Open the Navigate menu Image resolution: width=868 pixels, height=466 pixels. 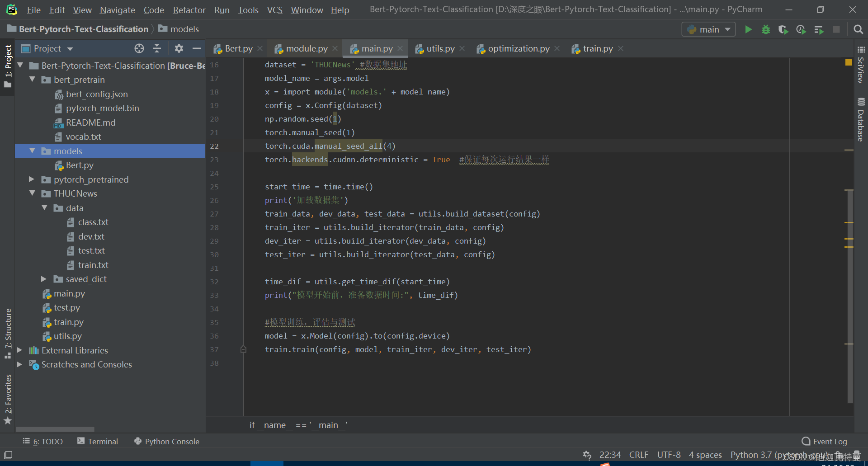(117, 10)
